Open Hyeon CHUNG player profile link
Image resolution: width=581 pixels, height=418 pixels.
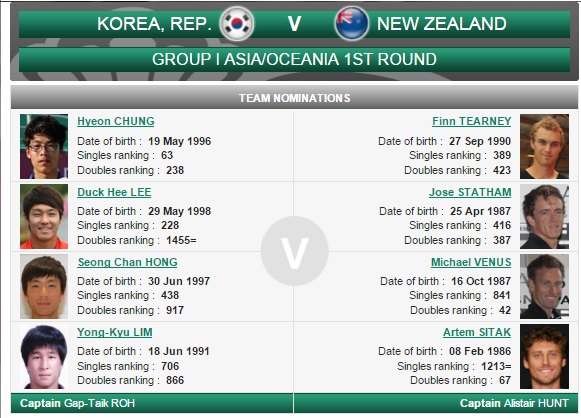coord(116,121)
